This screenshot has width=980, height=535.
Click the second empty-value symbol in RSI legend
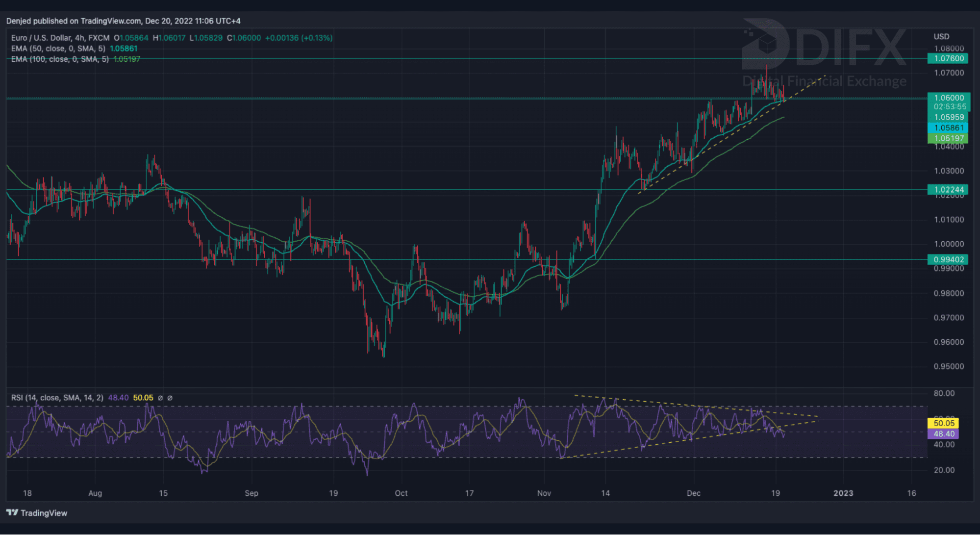point(170,398)
